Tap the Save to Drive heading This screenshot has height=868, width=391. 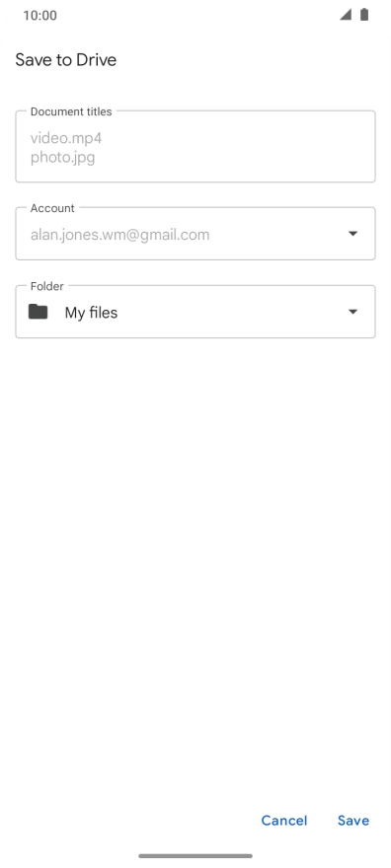(66, 60)
